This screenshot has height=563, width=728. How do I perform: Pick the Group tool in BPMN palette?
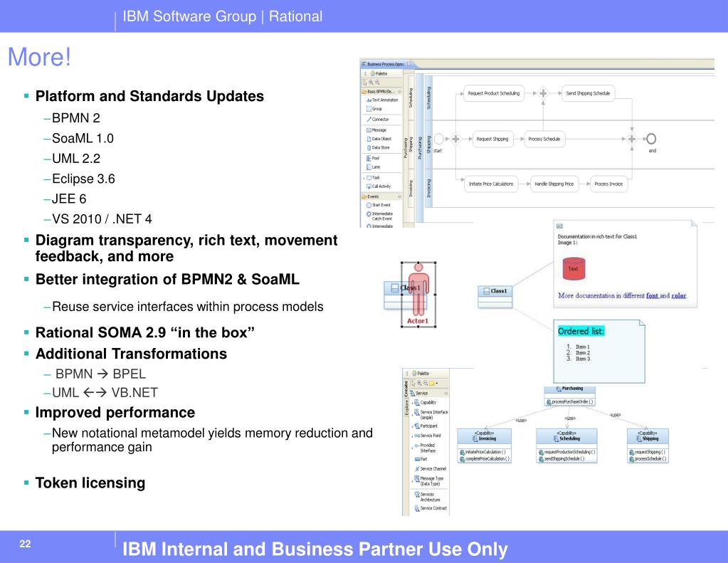click(374, 109)
